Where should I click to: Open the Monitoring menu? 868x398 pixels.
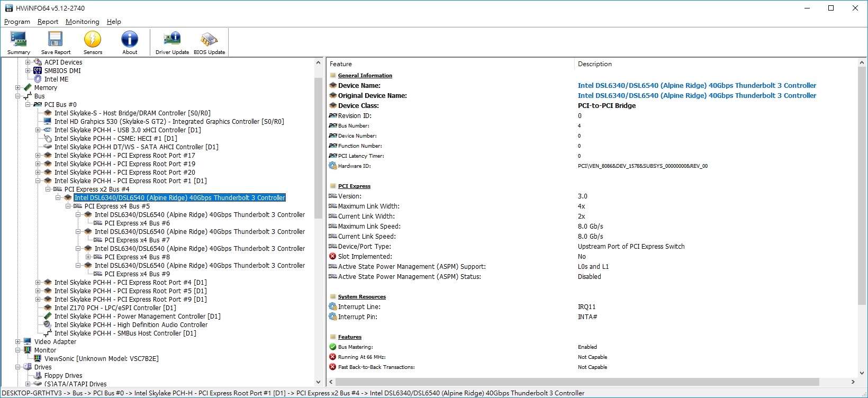pos(82,22)
